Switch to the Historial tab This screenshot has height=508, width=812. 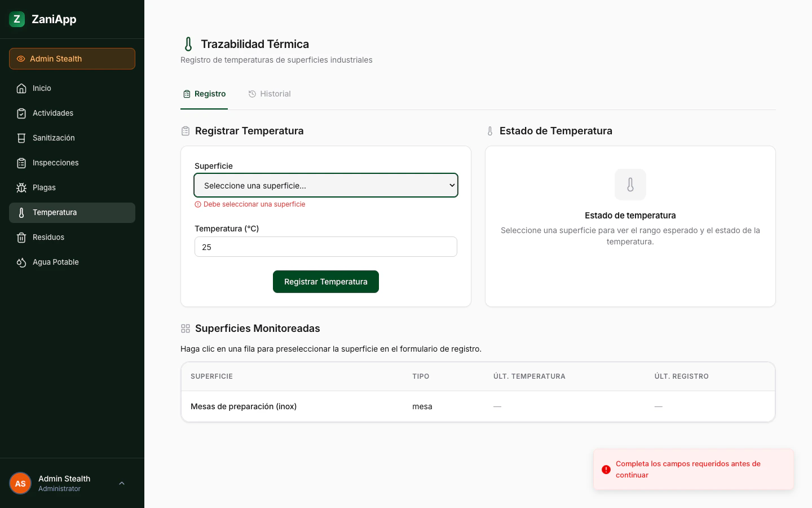[270, 94]
